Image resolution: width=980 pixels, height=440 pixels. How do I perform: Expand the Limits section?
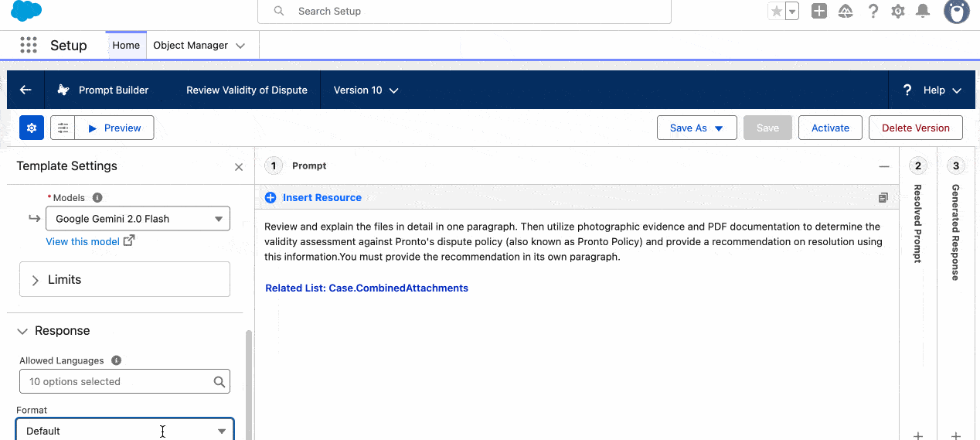(x=124, y=279)
